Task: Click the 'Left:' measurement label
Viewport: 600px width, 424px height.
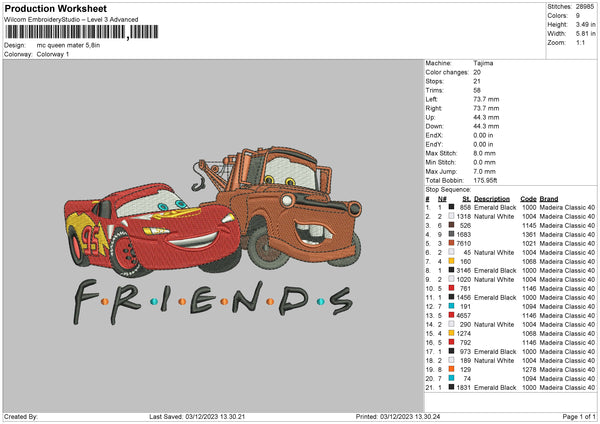Action: tap(431, 99)
